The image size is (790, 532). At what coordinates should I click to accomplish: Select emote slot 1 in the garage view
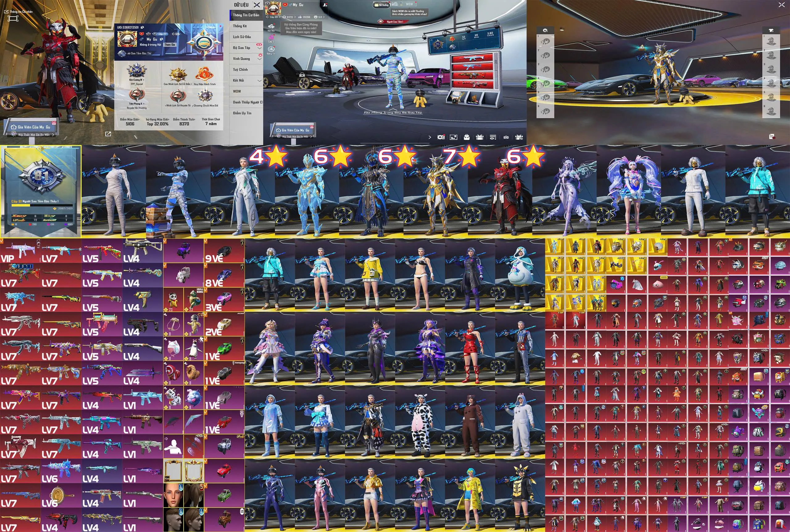pos(546,41)
